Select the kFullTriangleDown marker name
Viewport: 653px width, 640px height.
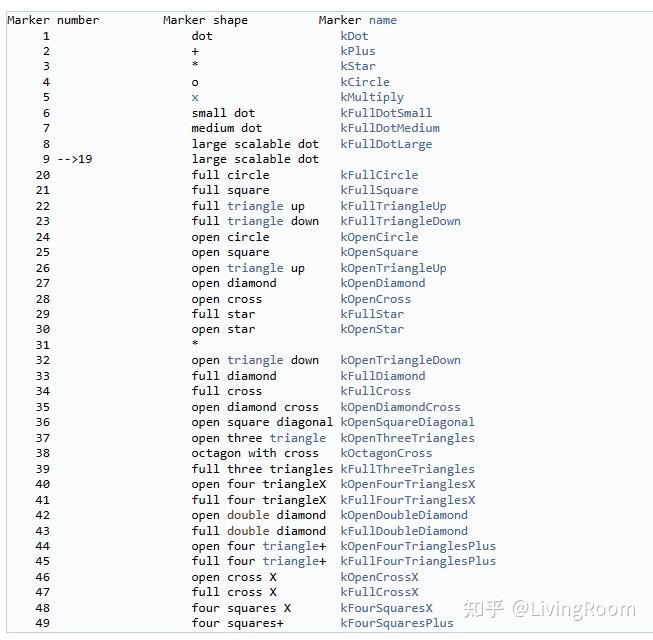[x=400, y=221]
